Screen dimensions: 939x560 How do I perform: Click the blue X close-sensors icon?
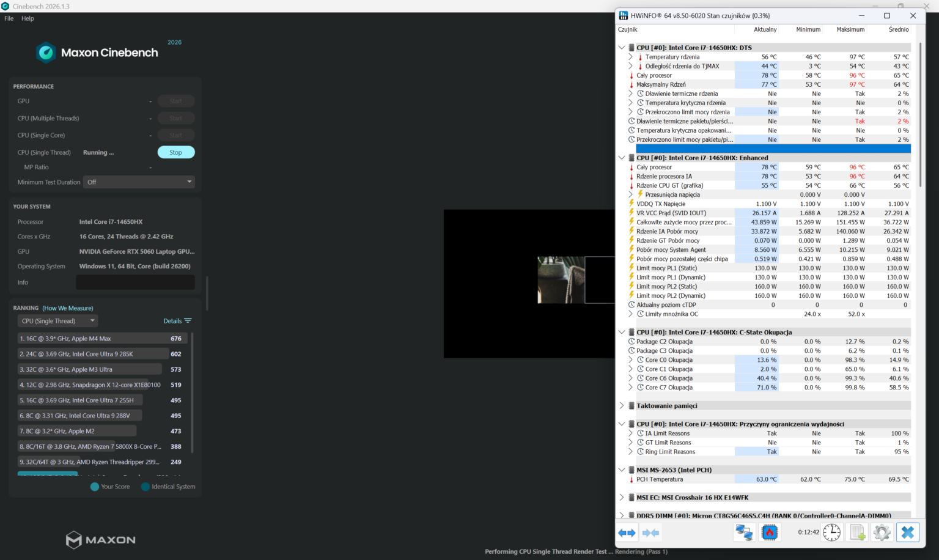[x=908, y=532]
